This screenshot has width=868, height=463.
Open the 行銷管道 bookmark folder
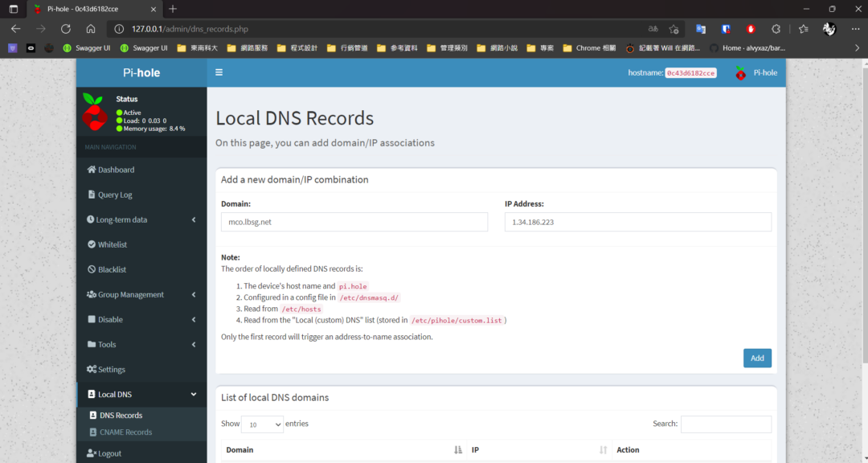click(347, 48)
